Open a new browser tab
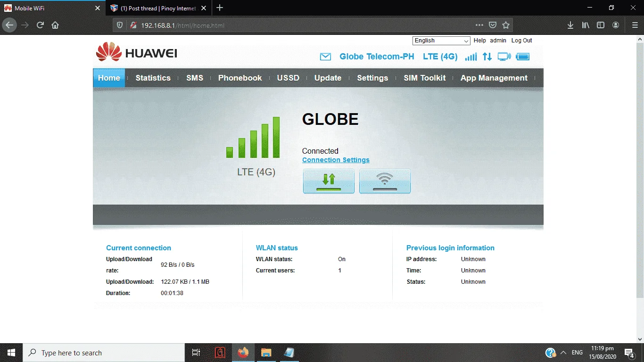This screenshot has width=644, height=362. [220, 8]
